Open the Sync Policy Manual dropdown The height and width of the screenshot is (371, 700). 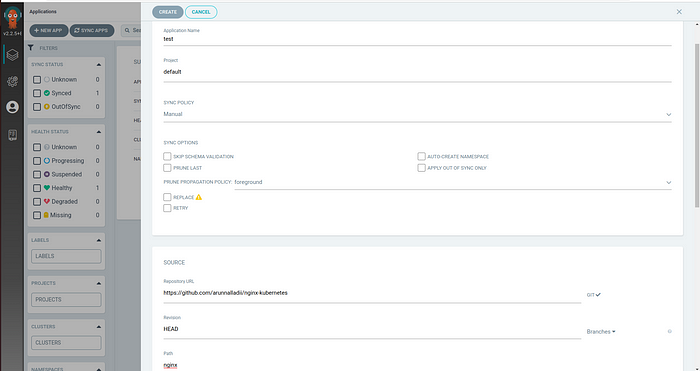pyautogui.click(x=417, y=114)
